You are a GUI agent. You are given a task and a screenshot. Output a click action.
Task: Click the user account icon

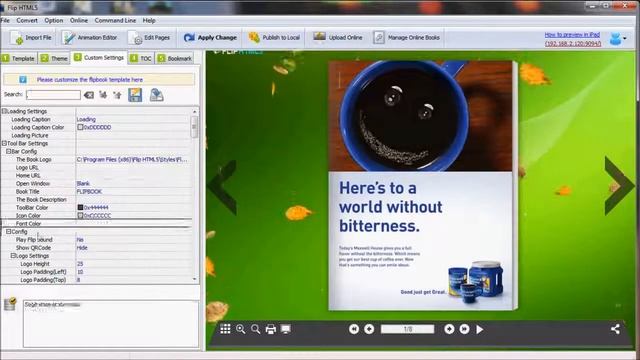tap(616, 39)
